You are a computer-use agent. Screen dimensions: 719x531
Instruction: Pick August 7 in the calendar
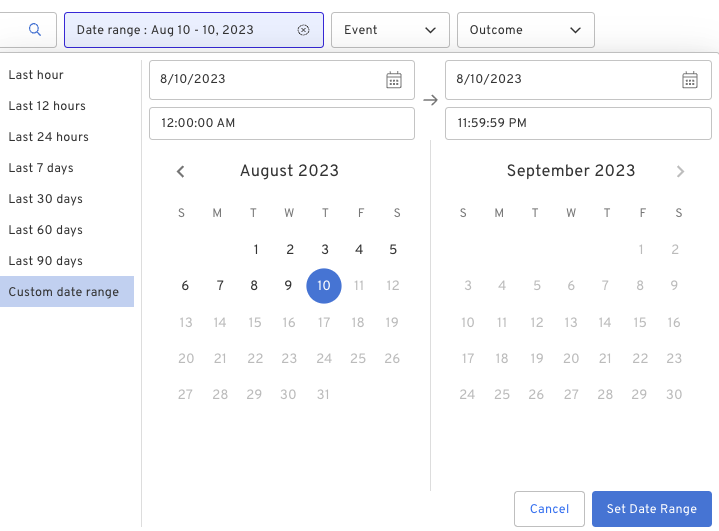pos(220,286)
